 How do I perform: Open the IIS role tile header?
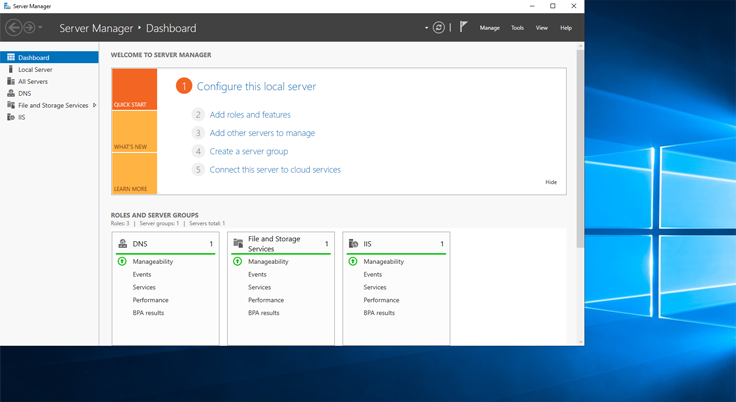(396, 244)
